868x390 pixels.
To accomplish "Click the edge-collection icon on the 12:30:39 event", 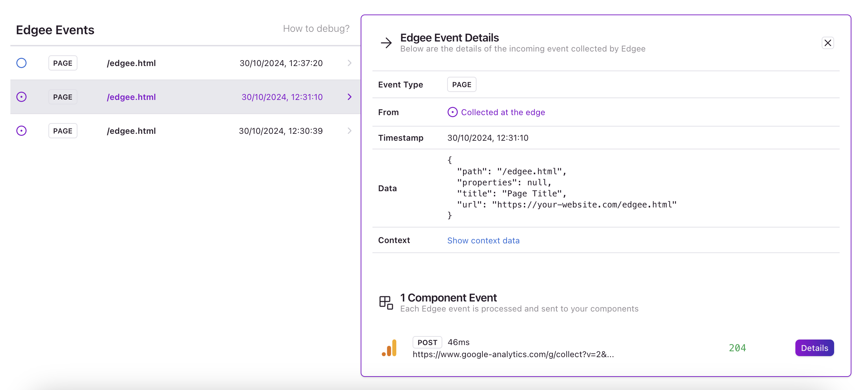I will click(21, 131).
